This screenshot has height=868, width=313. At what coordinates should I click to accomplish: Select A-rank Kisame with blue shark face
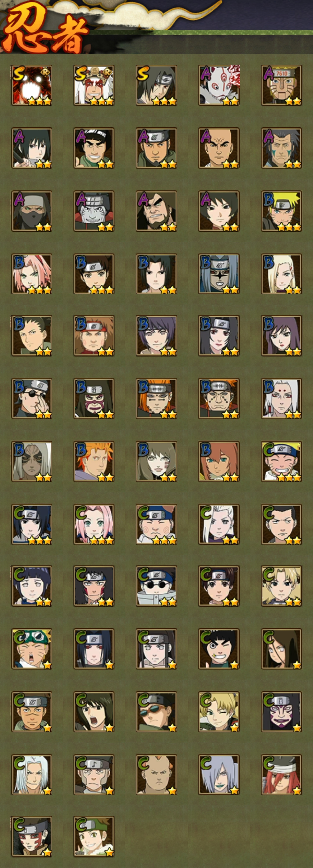(x=94, y=211)
